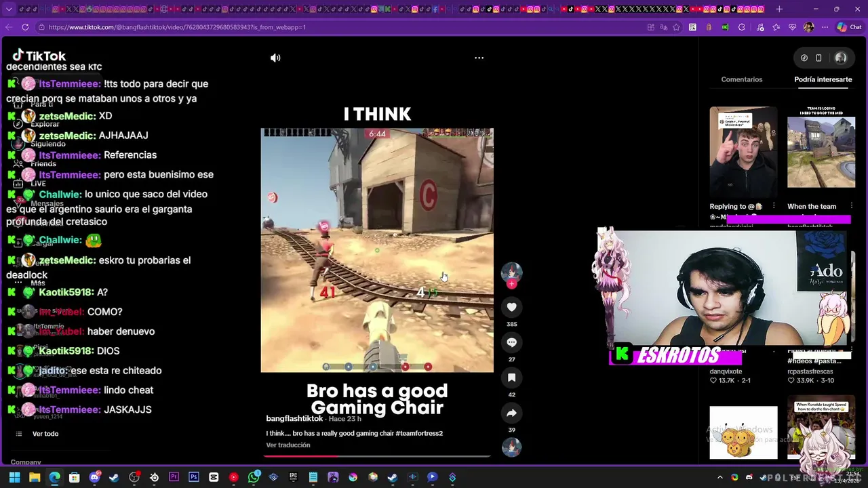Like the video with the heart icon

click(x=512, y=307)
